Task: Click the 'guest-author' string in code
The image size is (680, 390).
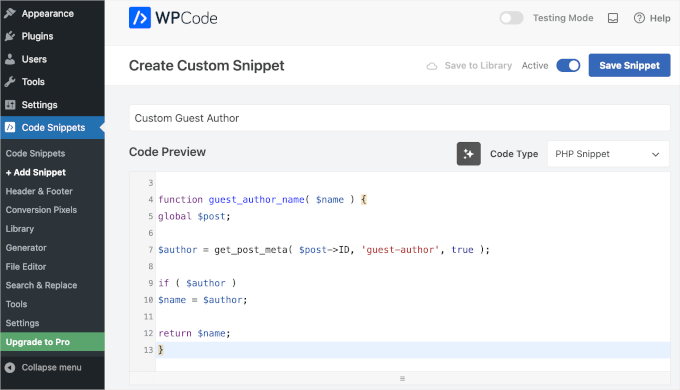Action: pyautogui.click(x=399, y=250)
